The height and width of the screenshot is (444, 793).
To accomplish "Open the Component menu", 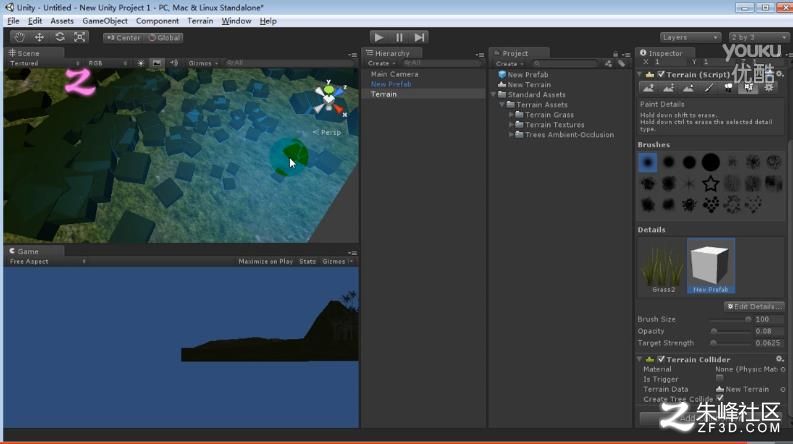I will [157, 21].
